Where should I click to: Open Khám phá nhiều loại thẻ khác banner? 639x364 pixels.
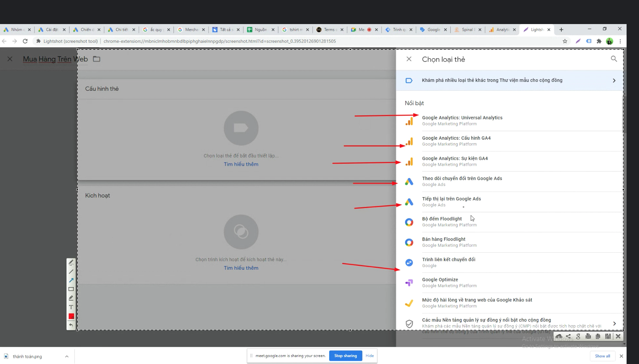point(510,80)
